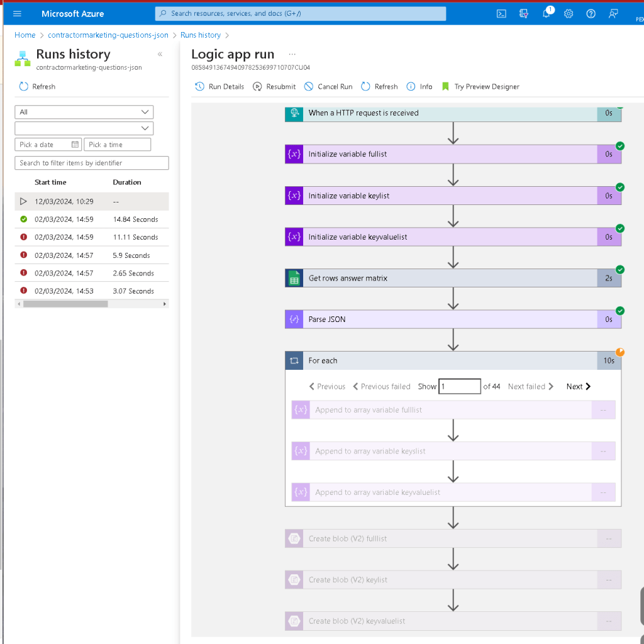Screen dimensions: 644x644
Task: Click the Logic App icon beside Runs history
Action: click(x=22, y=58)
